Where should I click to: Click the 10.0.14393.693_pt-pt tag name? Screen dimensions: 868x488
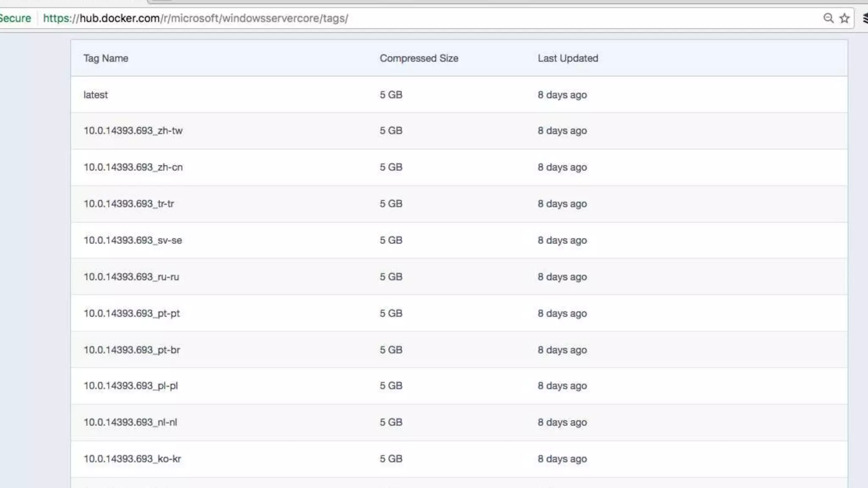pyautogui.click(x=131, y=313)
